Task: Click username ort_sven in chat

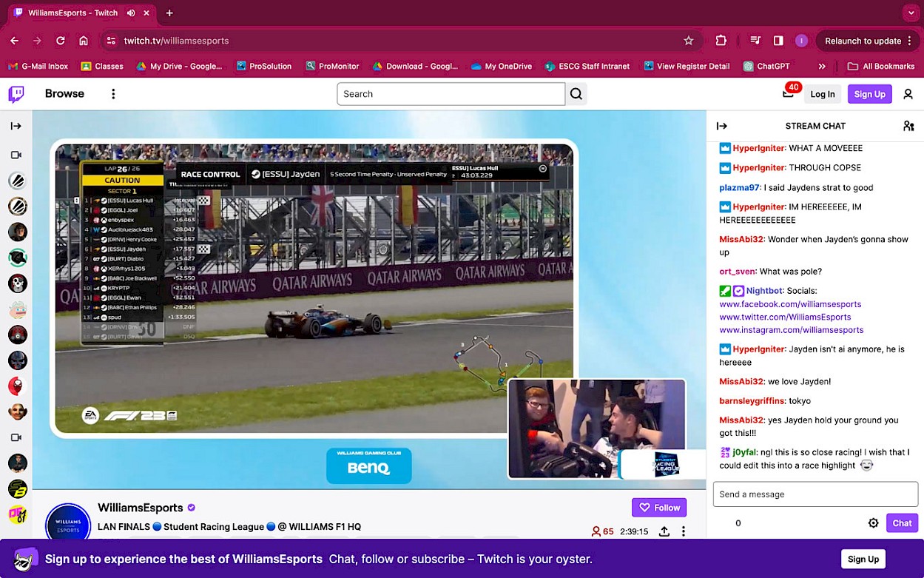Action: [737, 272]
